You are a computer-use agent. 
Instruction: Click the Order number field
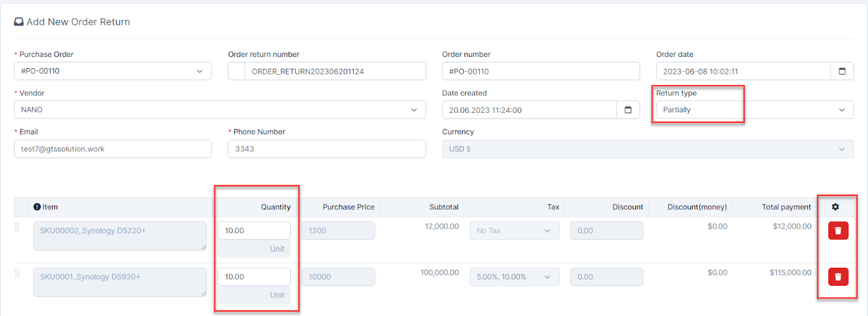[x=540, y=72]
